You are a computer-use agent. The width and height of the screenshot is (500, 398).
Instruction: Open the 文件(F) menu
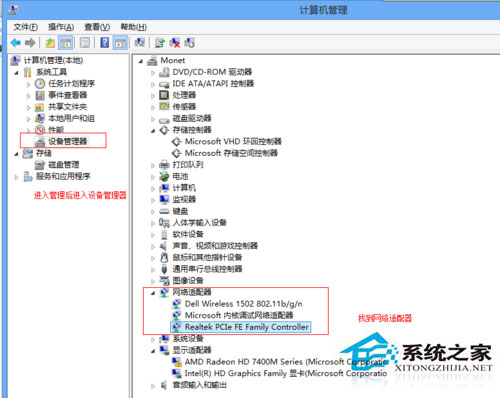click(x=25, y=27)
